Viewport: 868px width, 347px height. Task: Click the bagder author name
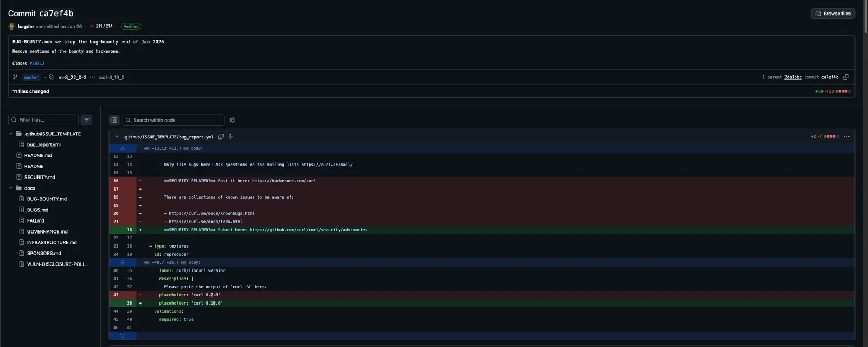coord(26,26)
